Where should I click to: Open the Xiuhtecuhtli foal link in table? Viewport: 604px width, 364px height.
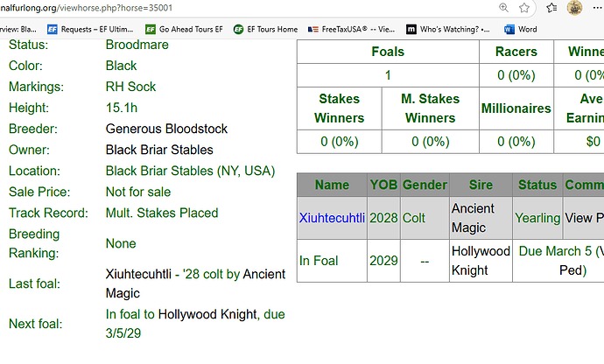point(329,217)
